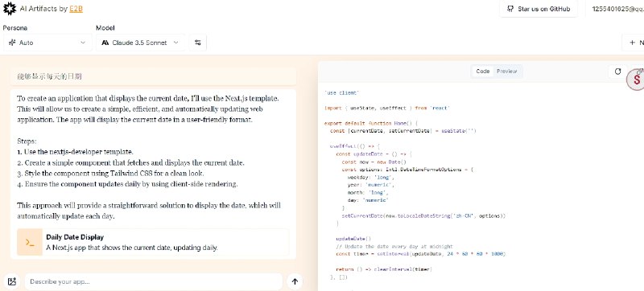The image size is (644, 291).
Task: Click the user account email
Action: click(617, 9)
